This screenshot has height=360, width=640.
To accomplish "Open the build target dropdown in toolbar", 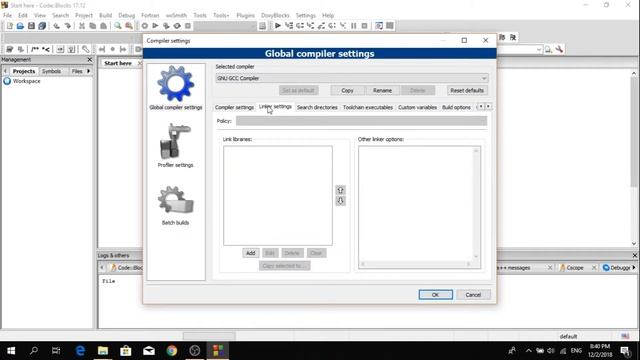I will (x=225, y=26).
